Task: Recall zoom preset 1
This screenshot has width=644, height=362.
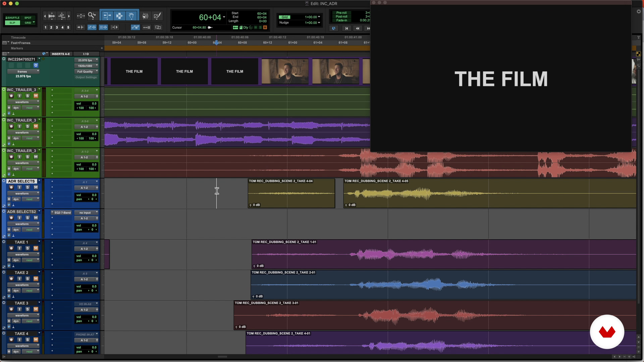Action: [x=46, y=27]
